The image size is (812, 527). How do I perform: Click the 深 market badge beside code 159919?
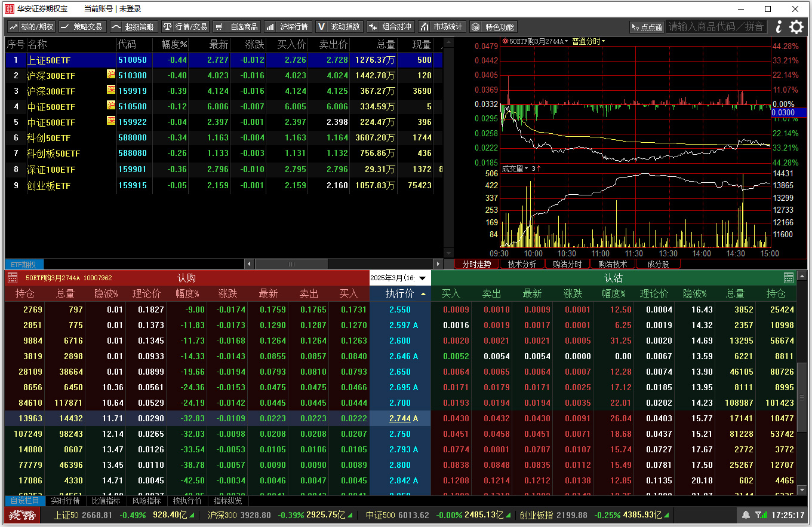(x=111, y=90)
